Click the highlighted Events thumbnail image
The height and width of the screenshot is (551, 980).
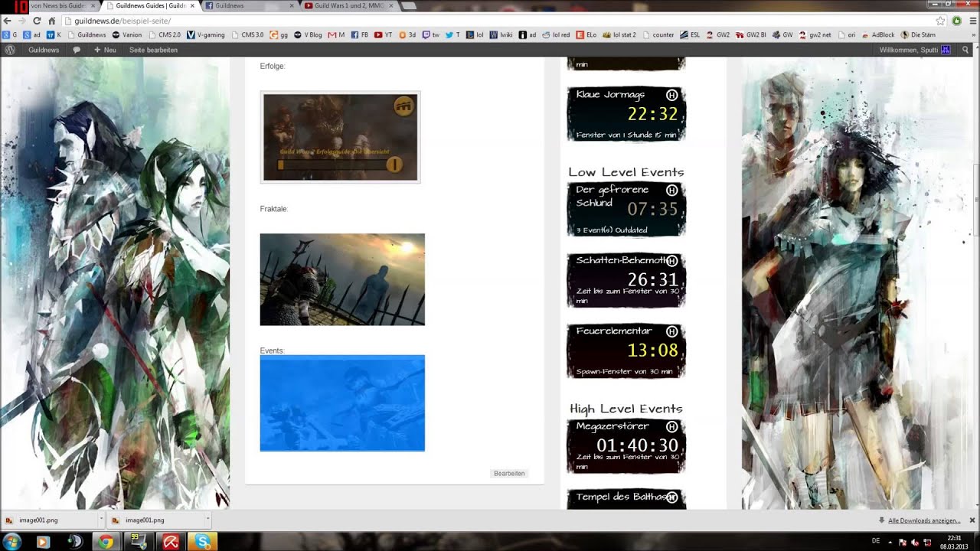(x=342, y=403)
